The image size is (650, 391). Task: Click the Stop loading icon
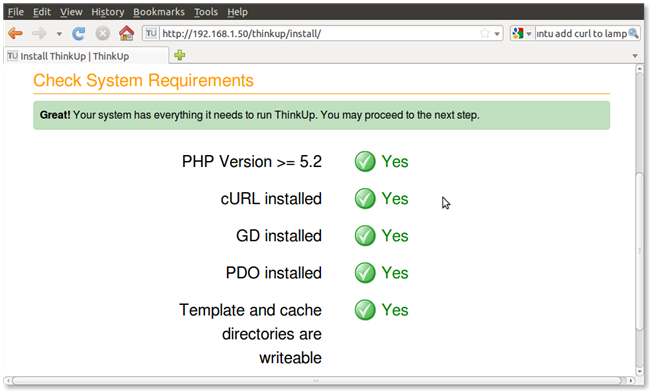click(x=102, y=33)
